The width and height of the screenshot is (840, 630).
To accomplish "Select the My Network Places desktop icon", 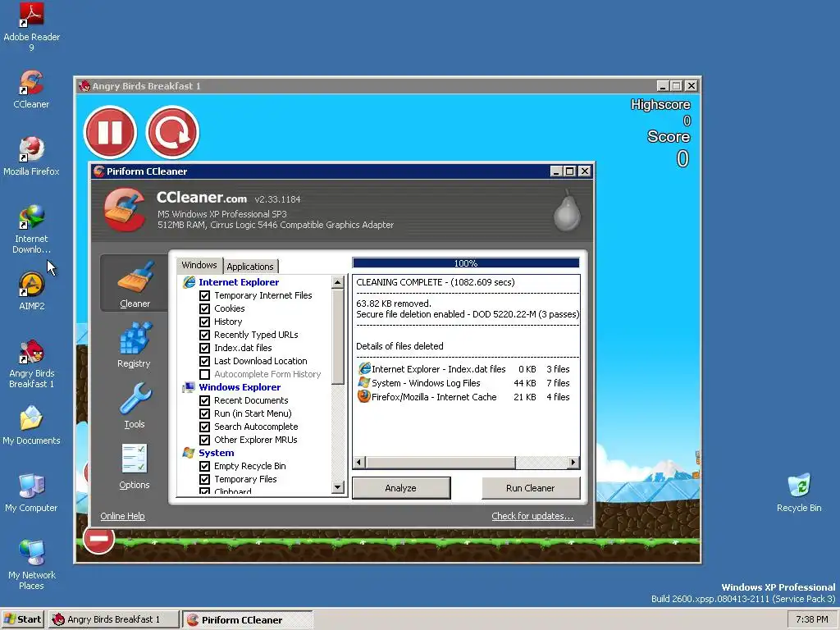I will [x=31, y=565].
